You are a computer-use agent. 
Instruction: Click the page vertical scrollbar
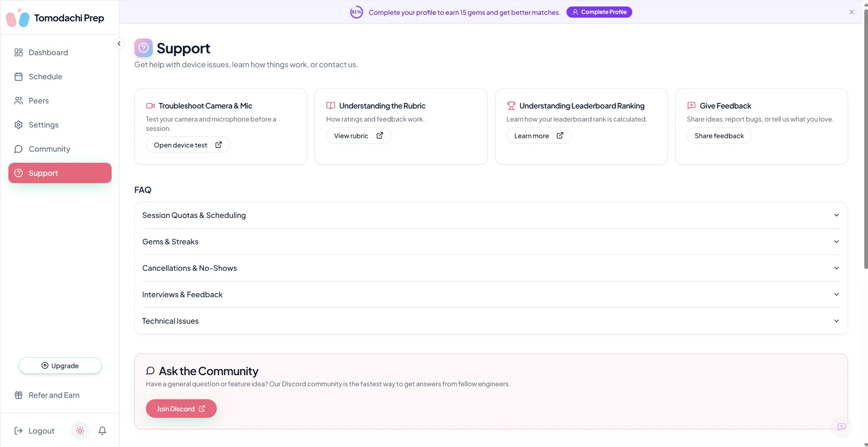point(865,139)
